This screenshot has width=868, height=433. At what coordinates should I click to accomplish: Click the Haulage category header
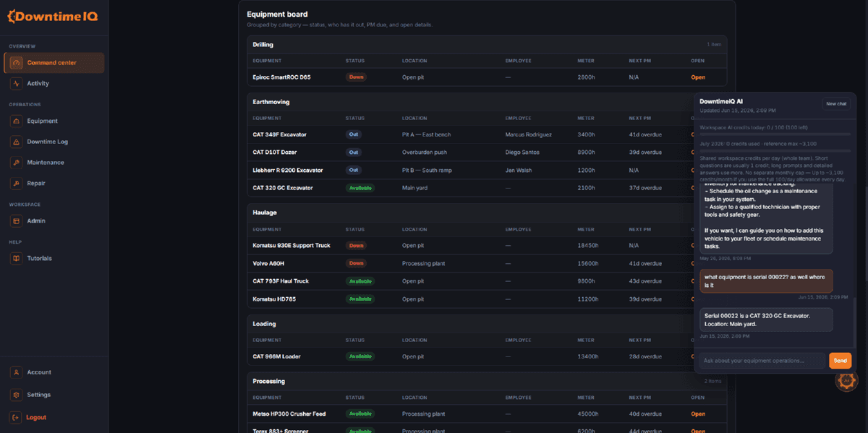(265, 213)
